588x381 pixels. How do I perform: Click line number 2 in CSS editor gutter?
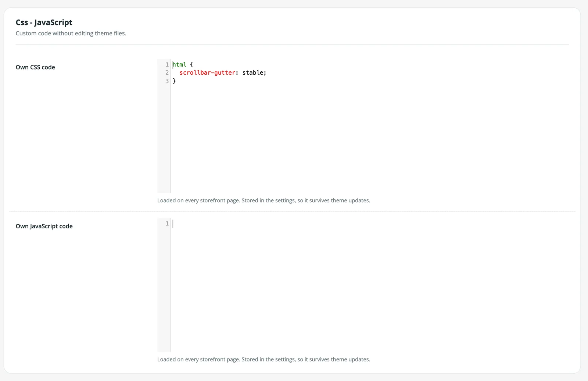[x=167, y=72]
